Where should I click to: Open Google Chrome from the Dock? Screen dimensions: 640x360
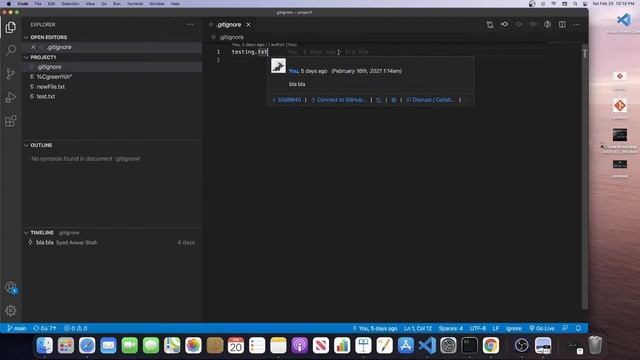click(x=491, y=345)
